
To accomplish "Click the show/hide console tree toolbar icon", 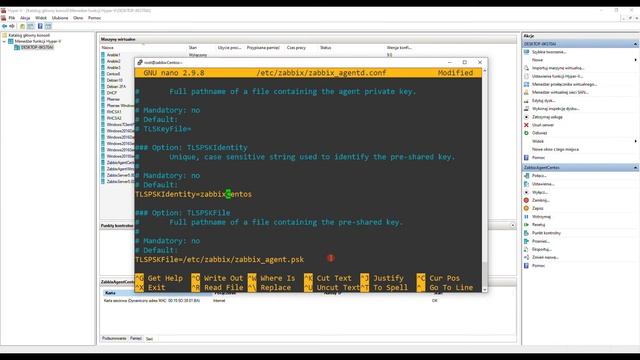I will click(x=31, y=26).
